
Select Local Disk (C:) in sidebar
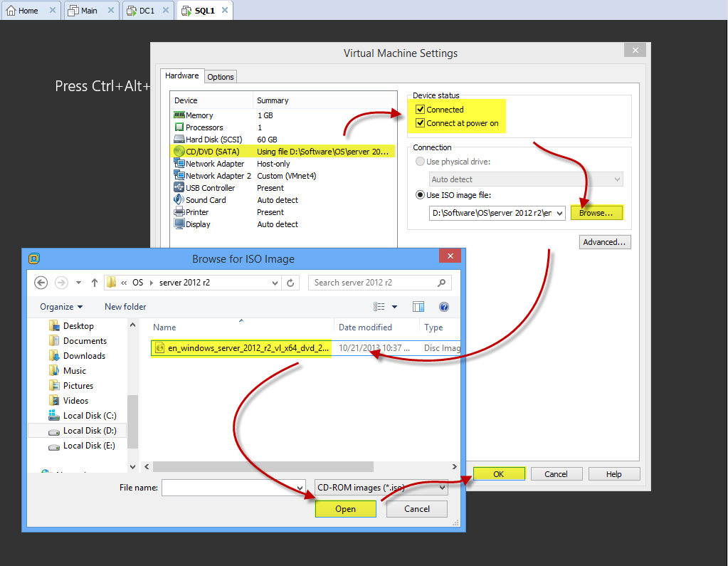[x=83, y=415]
